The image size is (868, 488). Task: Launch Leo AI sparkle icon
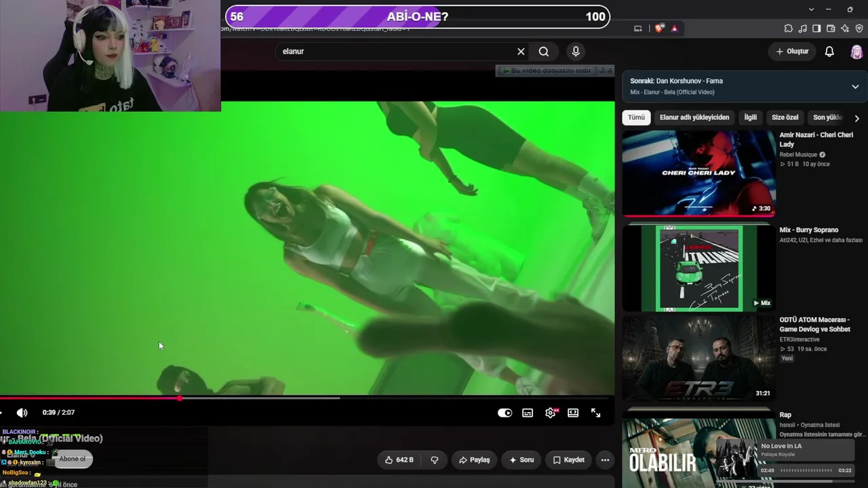(845, 28)
